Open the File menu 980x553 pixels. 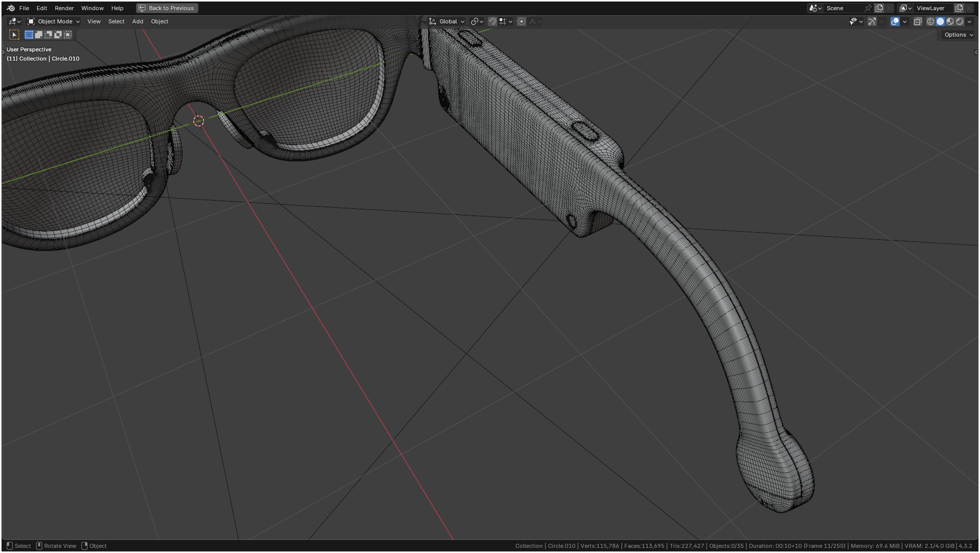pyautogui.click(x=24, y=8)
